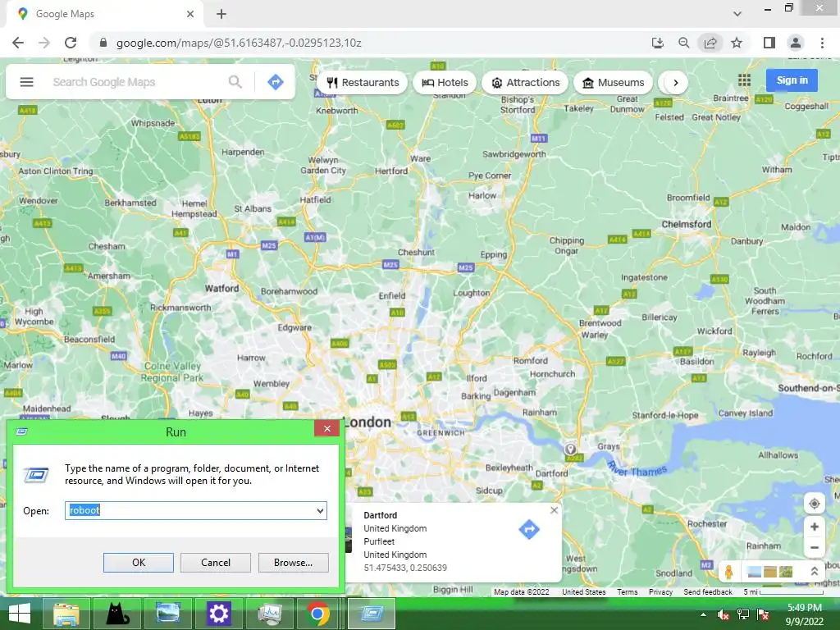Click the Chelmsford label on the map
This screenshot has width=840, height=630.
click(687, 224)
